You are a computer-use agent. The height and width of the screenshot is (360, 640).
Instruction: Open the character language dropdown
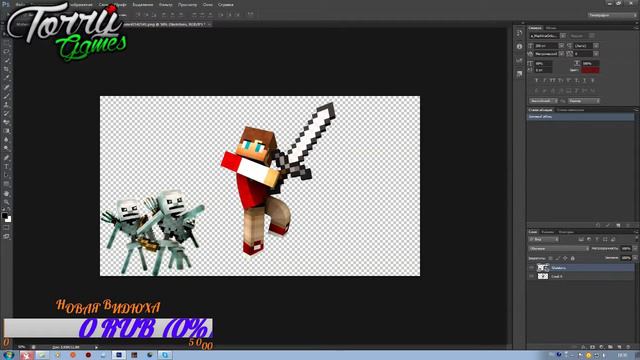click(x=544, y=101)
